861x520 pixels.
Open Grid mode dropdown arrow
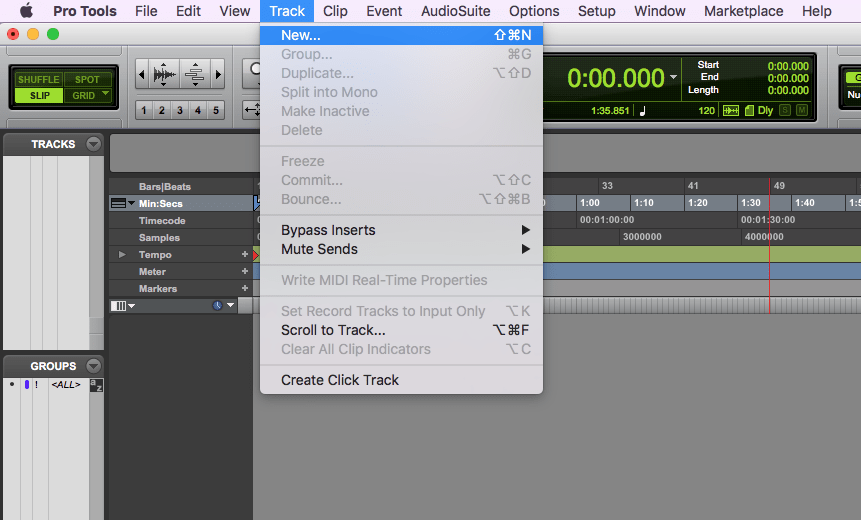point(105,94)
